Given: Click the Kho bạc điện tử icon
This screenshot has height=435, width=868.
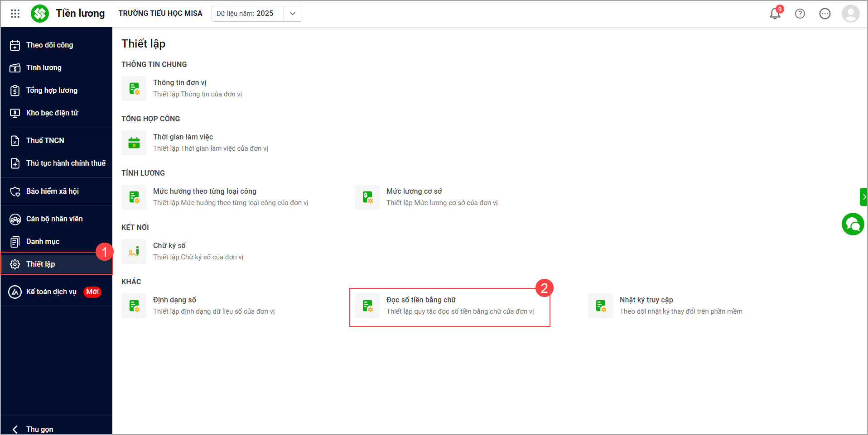Looking at the screenshot, I should (x=15, y=113).
